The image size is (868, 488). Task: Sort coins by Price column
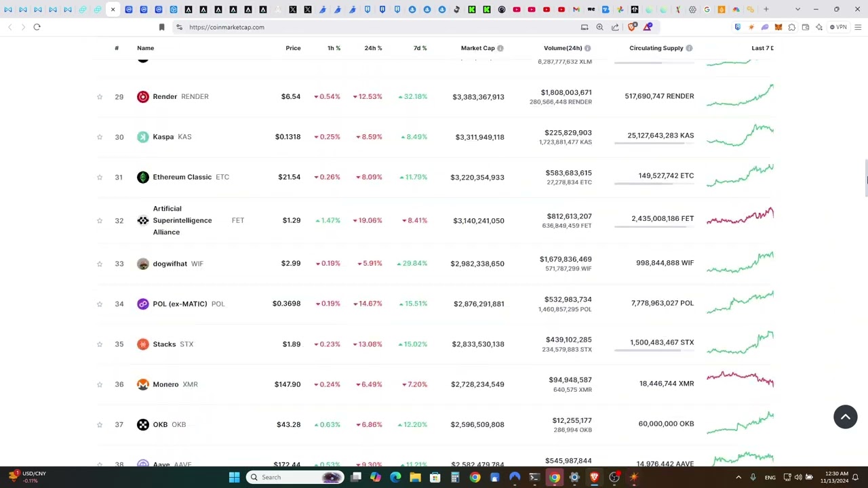293,48
